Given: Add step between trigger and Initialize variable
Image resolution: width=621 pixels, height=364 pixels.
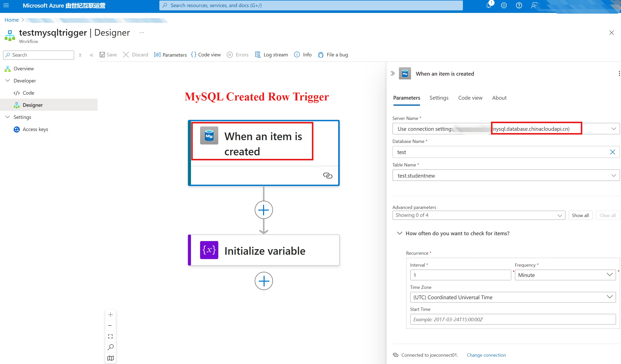Looking at the screenshot, I should [x=264, y=210].
